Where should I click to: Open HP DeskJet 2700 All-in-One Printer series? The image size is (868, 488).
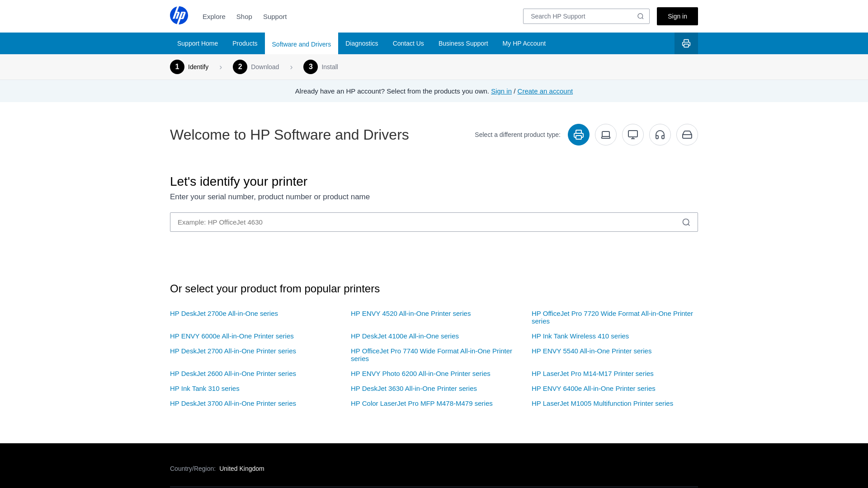pyautogui.click(x=233, y=351)
